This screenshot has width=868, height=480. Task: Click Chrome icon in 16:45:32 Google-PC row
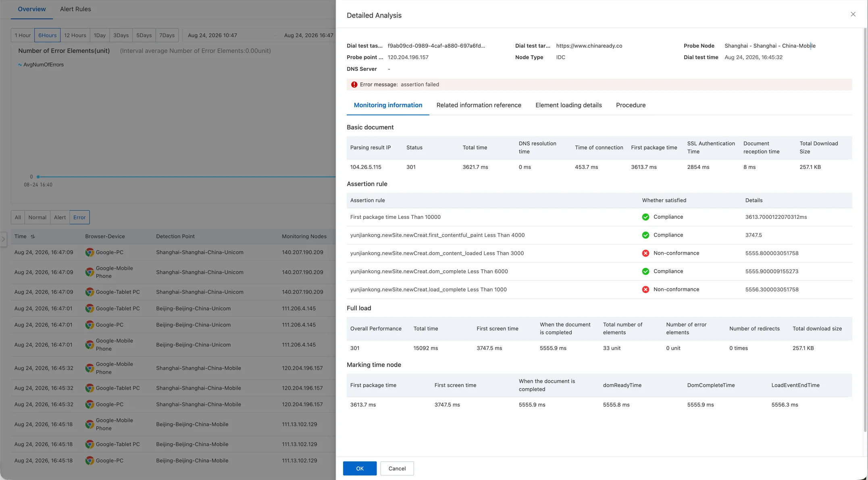90,404
